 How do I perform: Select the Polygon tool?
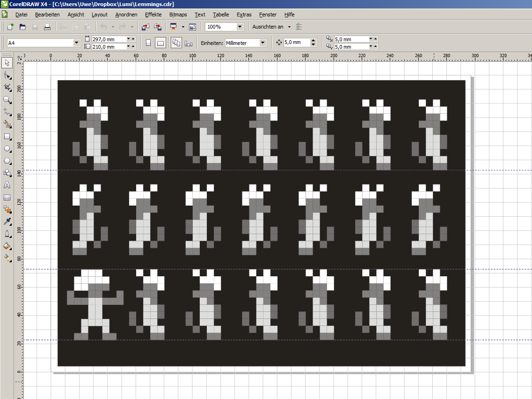coord(7,161)
